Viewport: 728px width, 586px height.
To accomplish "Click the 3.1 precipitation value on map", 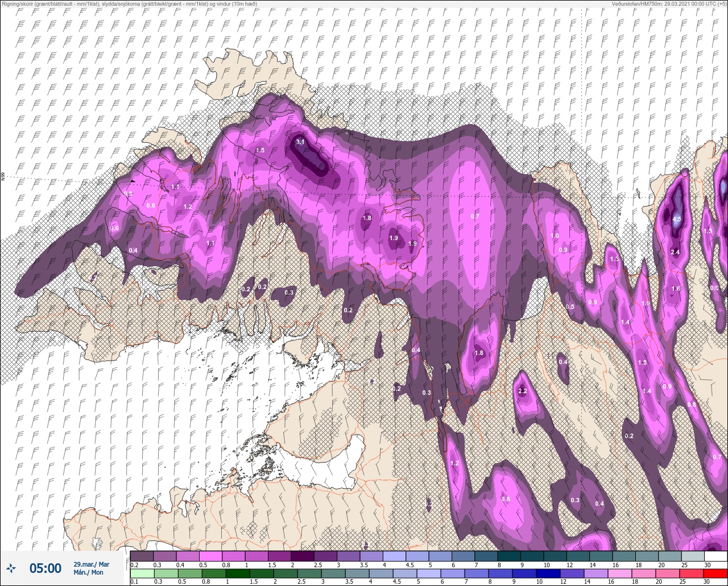I will point(301,142).
